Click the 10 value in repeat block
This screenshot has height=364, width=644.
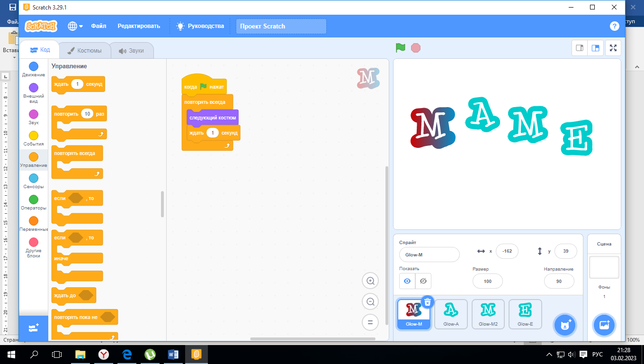coord(87,114)
